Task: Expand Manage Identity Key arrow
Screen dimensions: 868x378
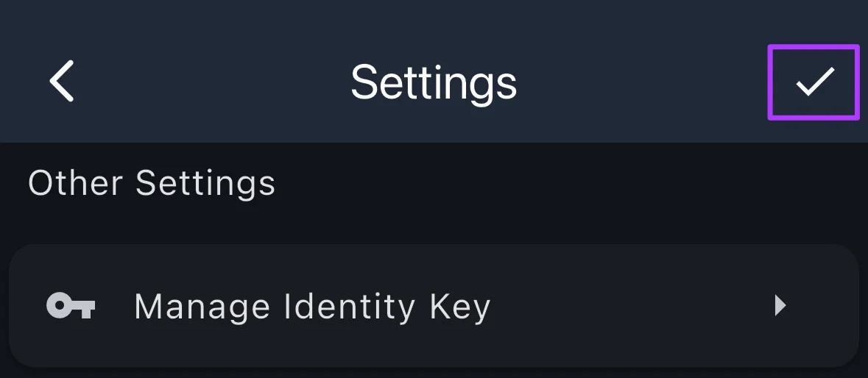Action: pyautogui.click(x=780, y=305)
